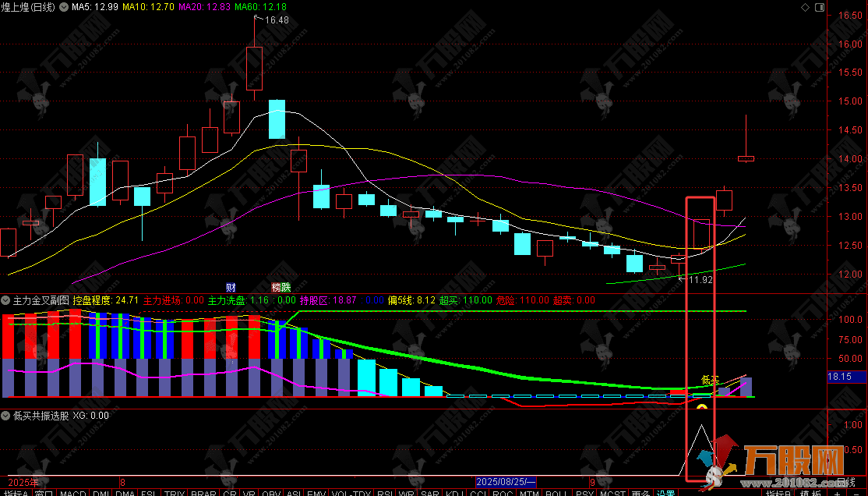
Task: Expand the 主力金叉副图 indicator dropdown
Action: [5, 300]
